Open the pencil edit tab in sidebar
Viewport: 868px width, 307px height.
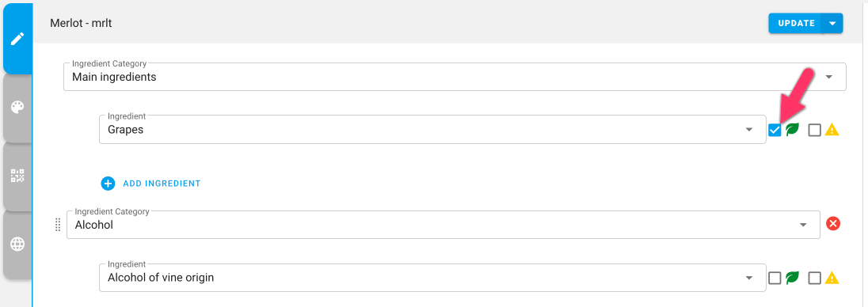[17, 39]
